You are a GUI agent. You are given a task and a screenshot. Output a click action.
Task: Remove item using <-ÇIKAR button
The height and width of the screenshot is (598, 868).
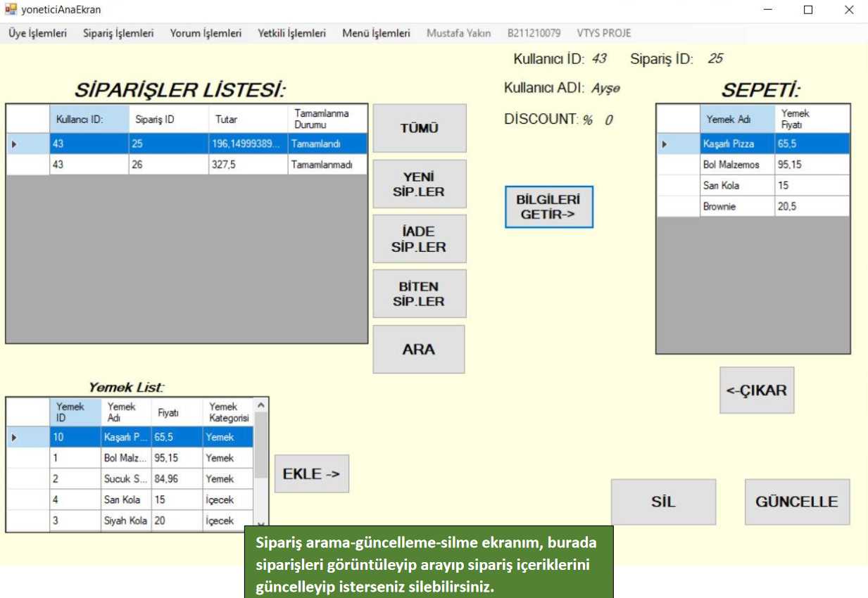756,390
